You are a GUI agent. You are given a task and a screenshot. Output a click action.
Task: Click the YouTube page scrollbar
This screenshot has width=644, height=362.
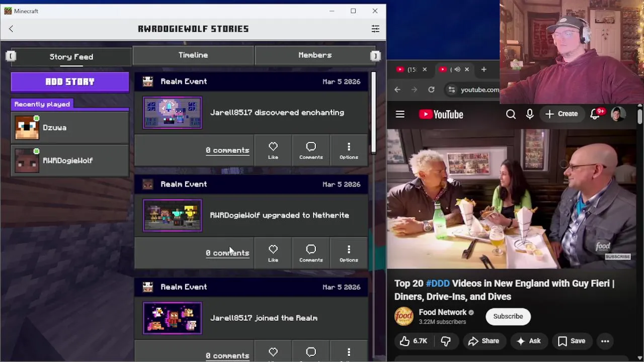coord(639,116)
